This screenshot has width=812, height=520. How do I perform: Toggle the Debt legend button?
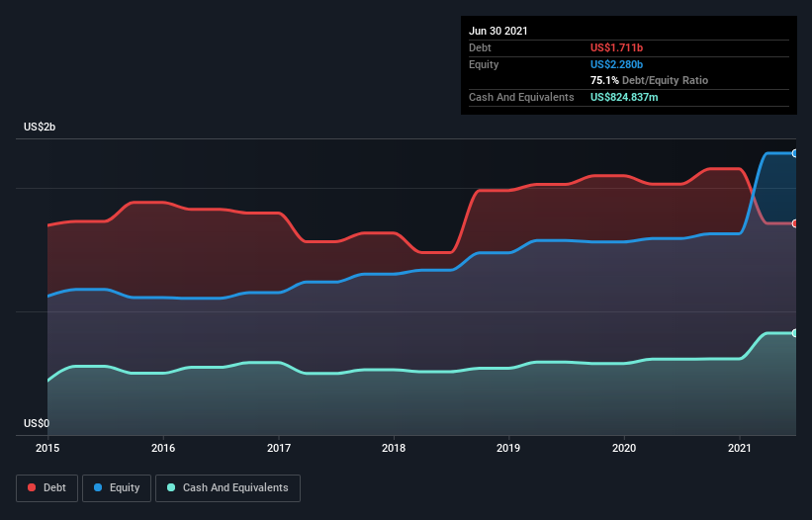47,488
